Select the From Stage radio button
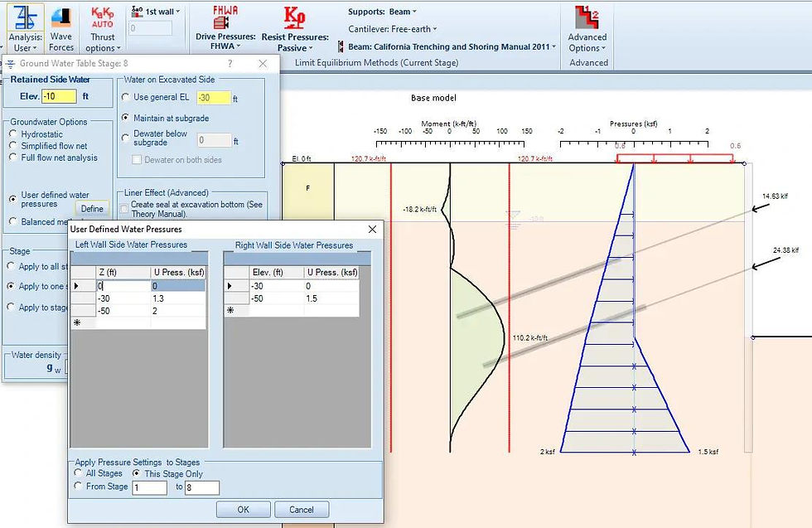 tap(78, 486)
